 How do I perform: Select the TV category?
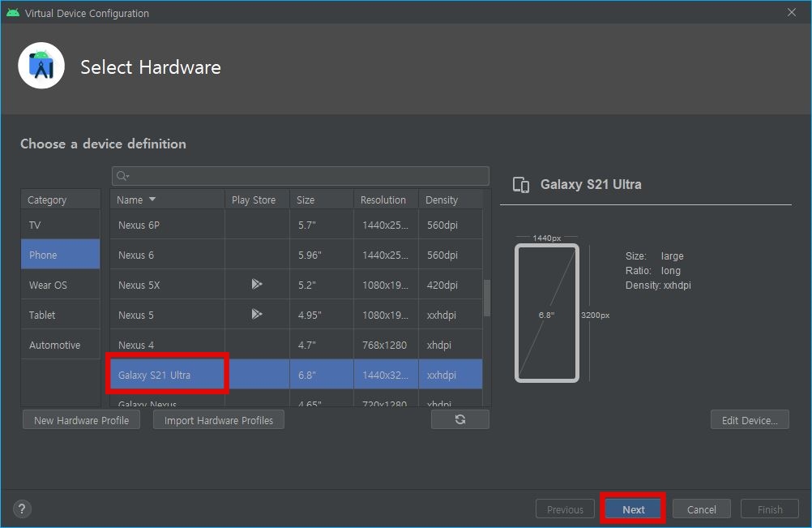click(61, 225)
